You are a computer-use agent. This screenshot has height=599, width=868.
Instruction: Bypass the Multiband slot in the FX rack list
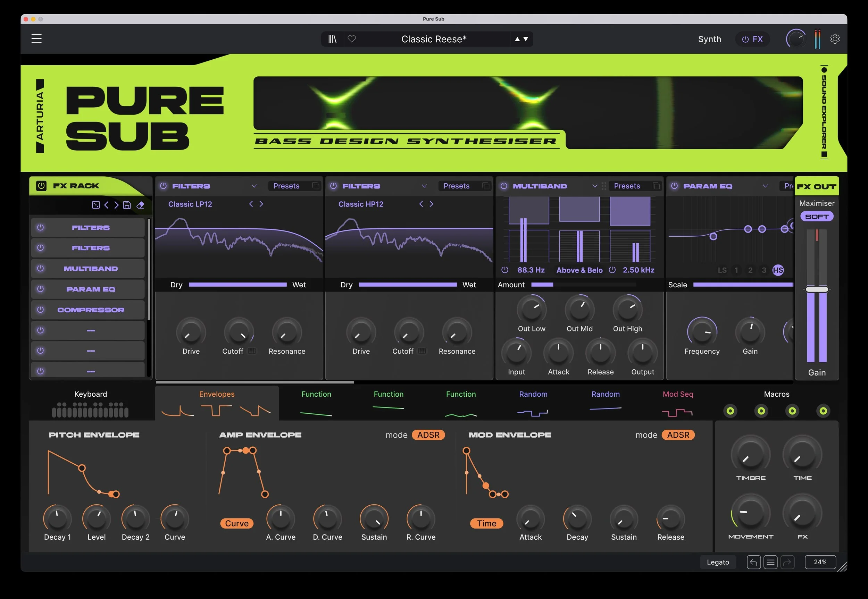pos(41,268)
